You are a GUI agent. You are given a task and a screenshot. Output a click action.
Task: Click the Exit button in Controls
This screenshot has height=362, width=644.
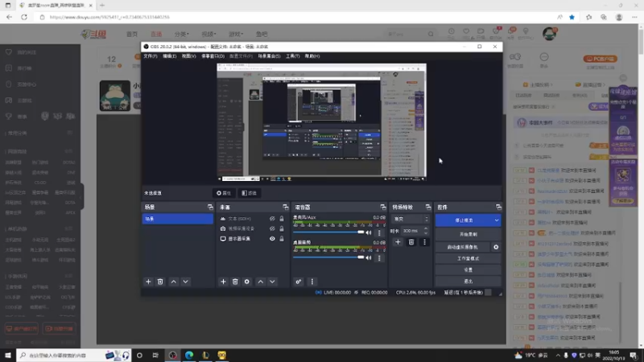coord(469,281)
